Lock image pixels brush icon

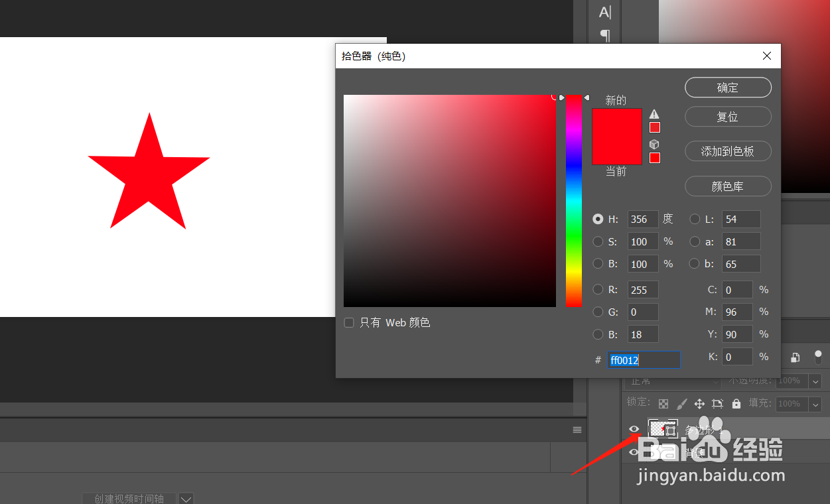coord(681,403)
